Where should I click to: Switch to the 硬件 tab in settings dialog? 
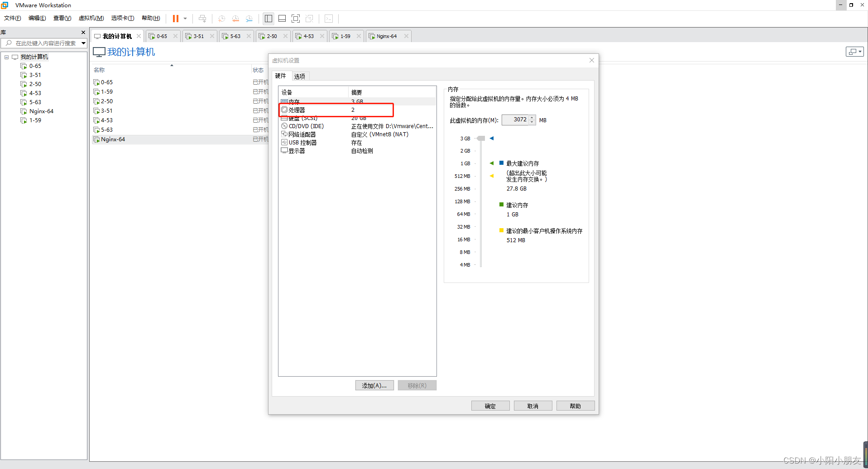tap(281, 76)
